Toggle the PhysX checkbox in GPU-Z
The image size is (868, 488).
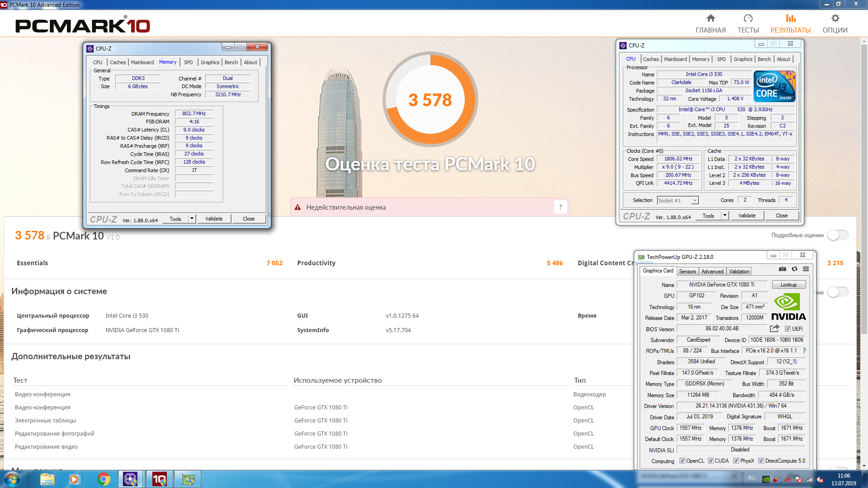tap(736, 461)
